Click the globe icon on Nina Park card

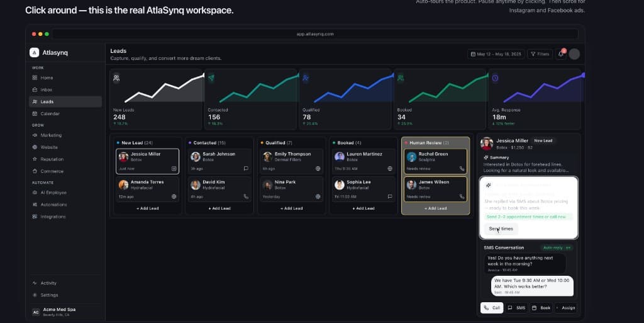[x=318, y=196]
